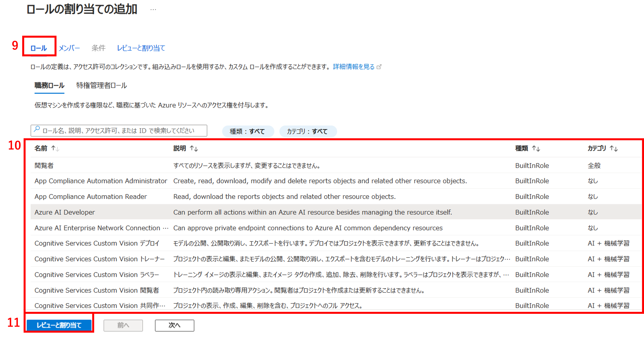Click the 次へ button
The width and height of the screenshot is (644, 337).
pos(175,325)
